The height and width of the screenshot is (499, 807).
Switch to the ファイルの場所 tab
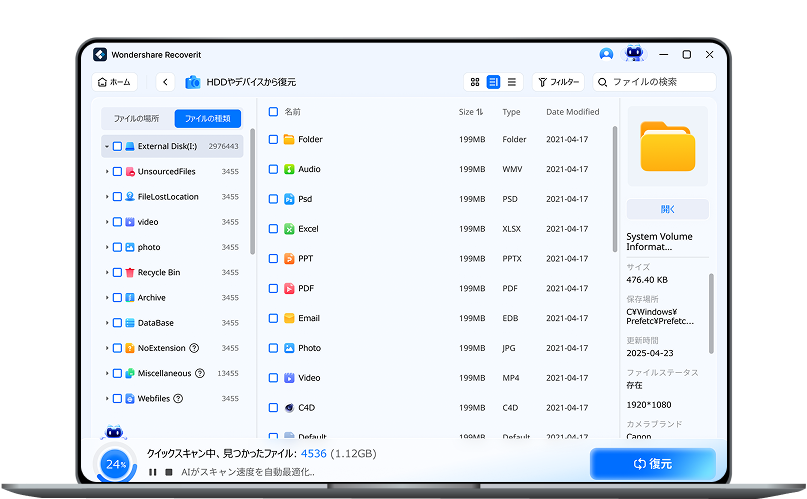click(136, 118)
